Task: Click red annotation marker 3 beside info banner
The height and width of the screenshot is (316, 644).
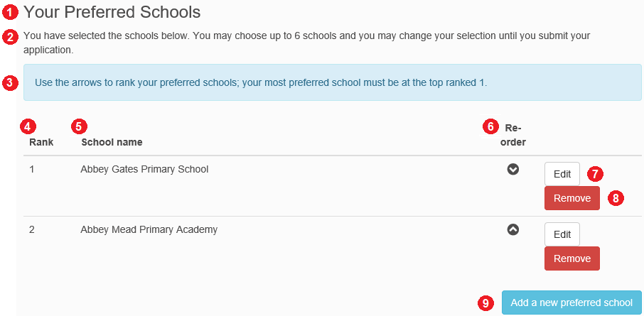Action: coord(10,82)
